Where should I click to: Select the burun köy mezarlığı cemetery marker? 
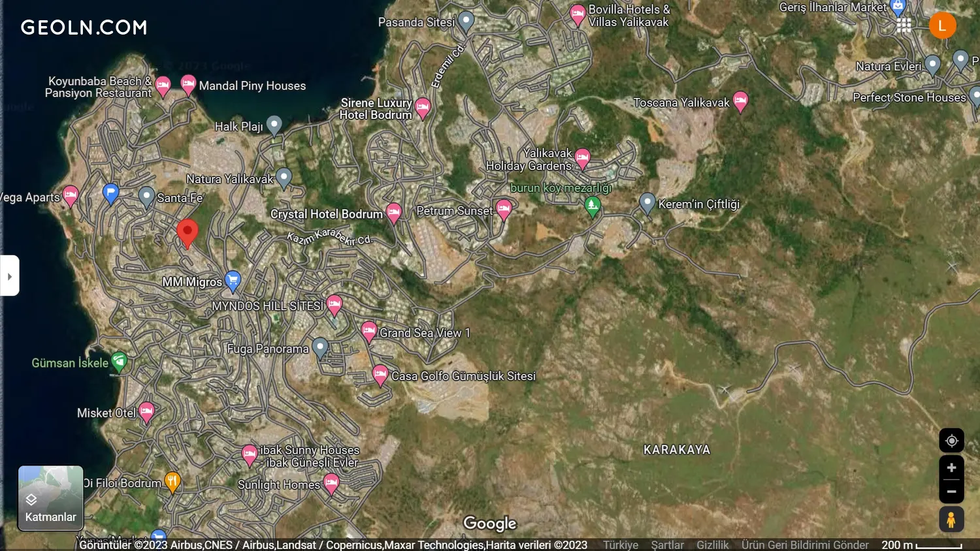point(592,206)
